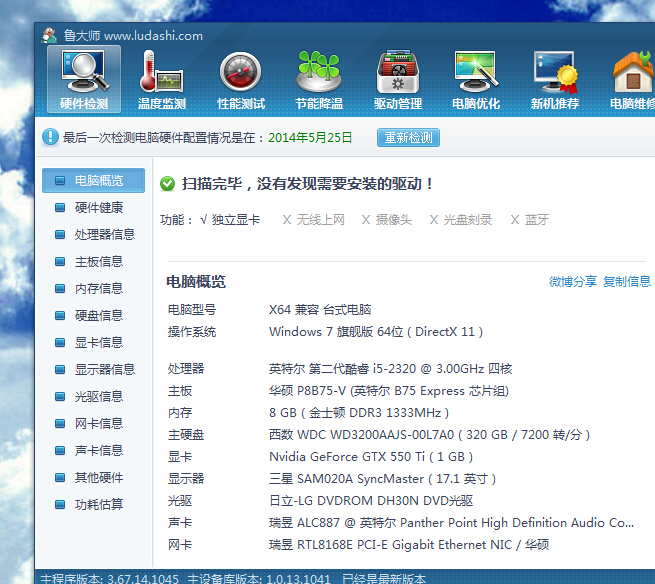
Task: Click the green scan-complete checkmark icon
Action: [168, 183]
